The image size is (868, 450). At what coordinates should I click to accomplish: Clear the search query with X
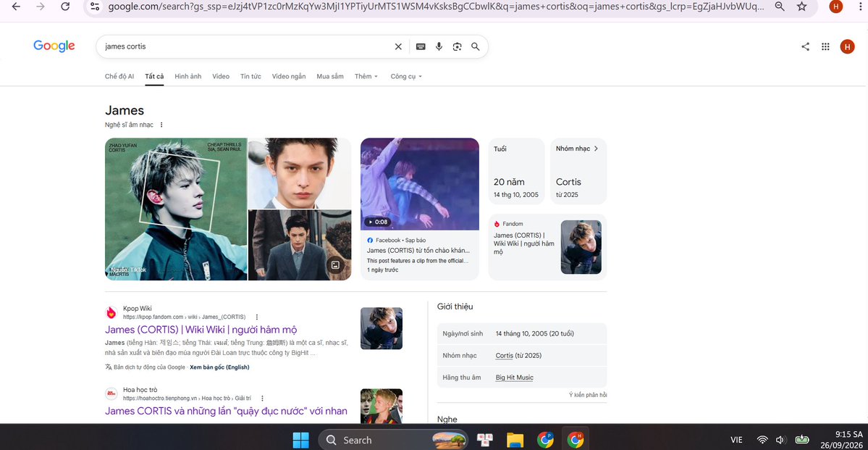(x=398, y=46)
